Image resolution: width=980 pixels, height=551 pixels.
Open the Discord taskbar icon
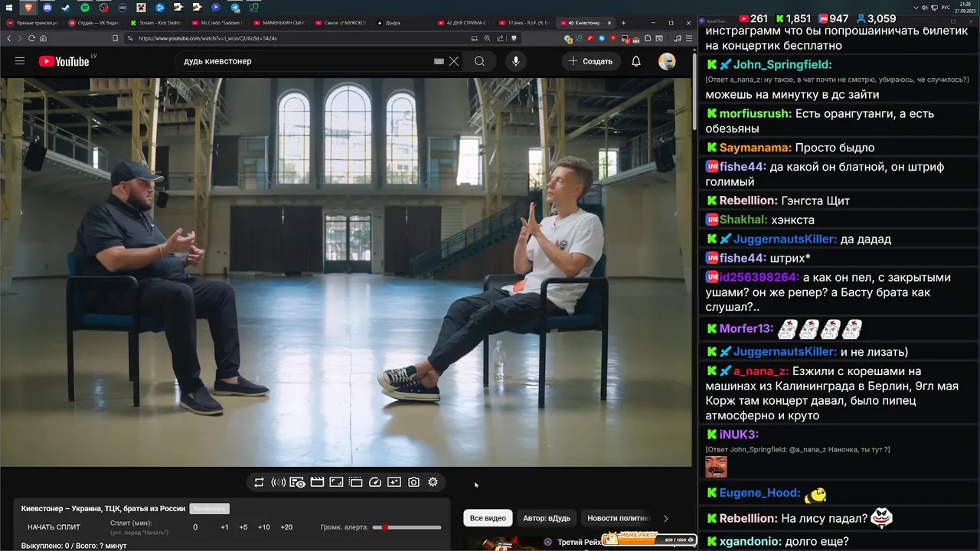point(47,8)
